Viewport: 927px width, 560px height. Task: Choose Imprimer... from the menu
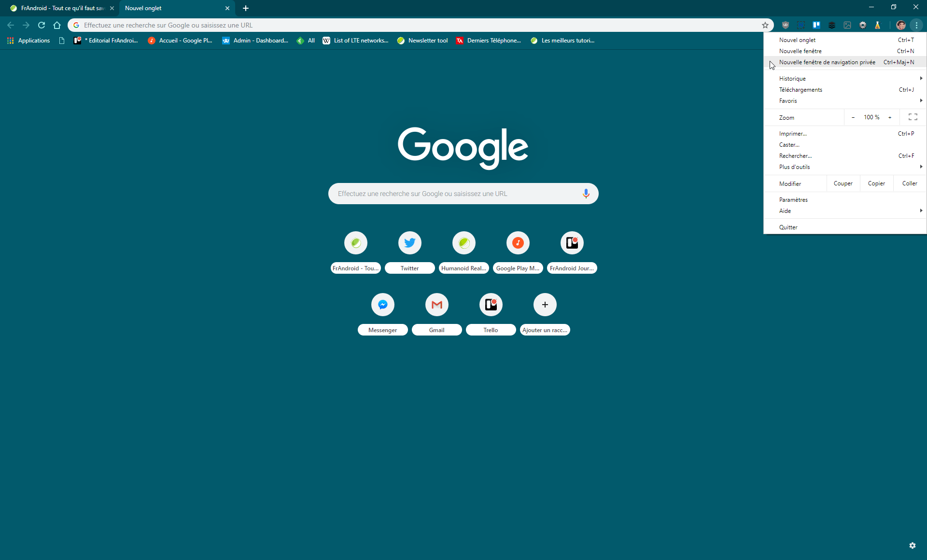coord(845,134)
